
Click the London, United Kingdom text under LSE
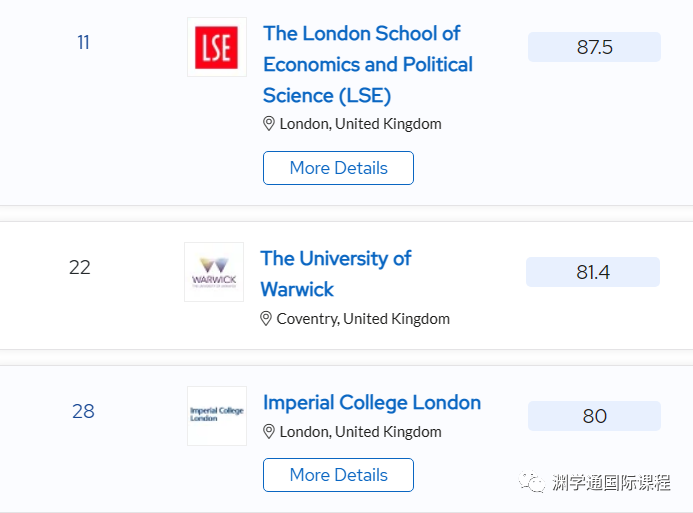360,124
